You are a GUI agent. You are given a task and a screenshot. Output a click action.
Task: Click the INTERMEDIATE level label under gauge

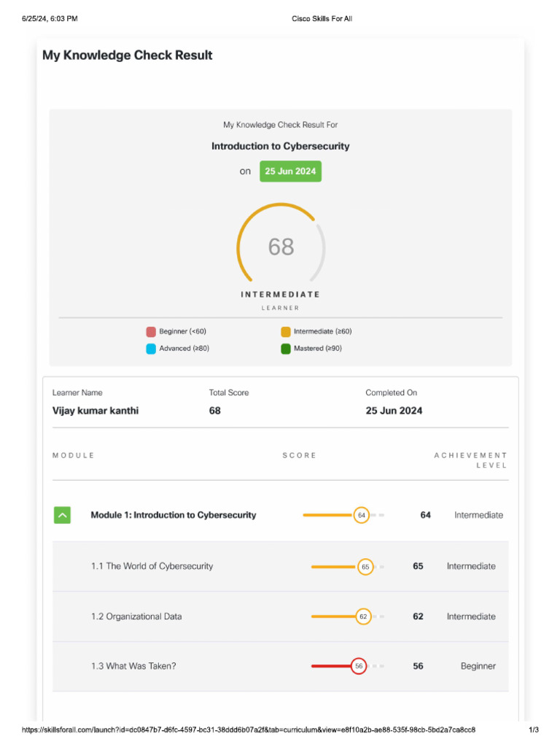point(281,295)
